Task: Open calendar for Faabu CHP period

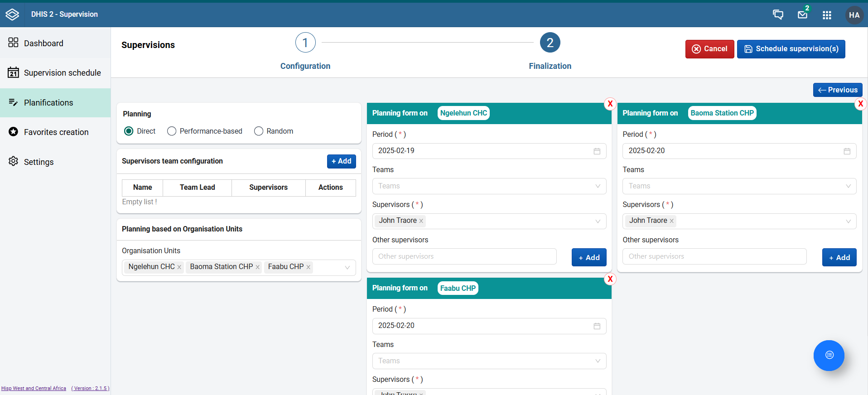Action: click(x=597, y=326)
